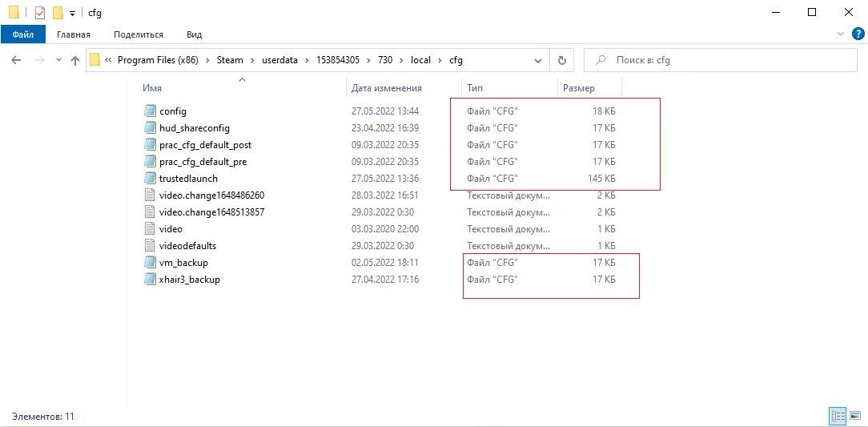
Task: Click the 18 КБ size cell
Action: 604,111
